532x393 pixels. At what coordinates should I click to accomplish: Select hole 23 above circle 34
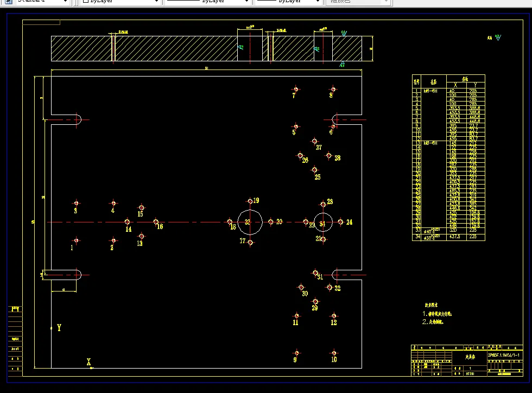[x=323, y=204]
